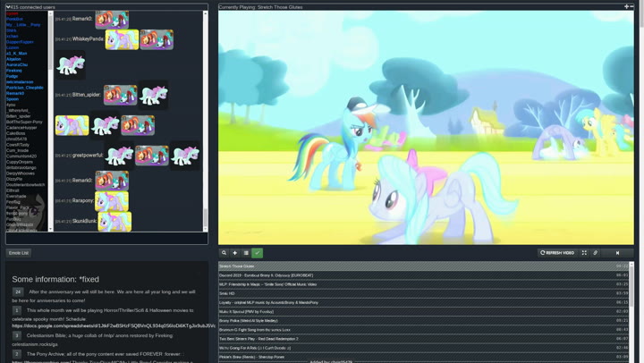The width and height of the screenshot is (644, 363).
Task: Click user 'a1_K_Man' in the user list
Action: coord(16,53)
